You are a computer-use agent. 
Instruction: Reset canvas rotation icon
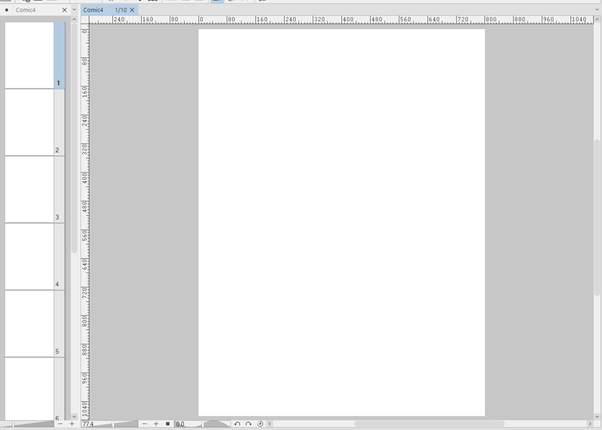pos(260,424)
